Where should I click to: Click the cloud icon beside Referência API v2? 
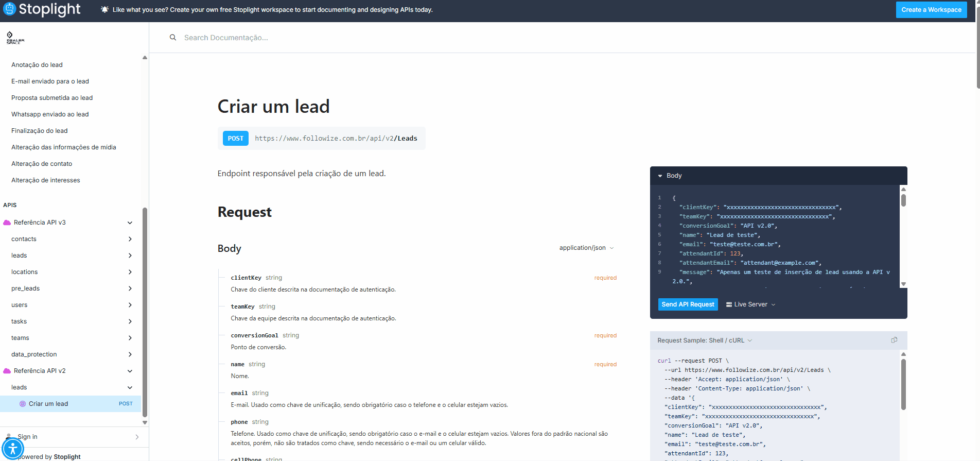click(7, 371)
